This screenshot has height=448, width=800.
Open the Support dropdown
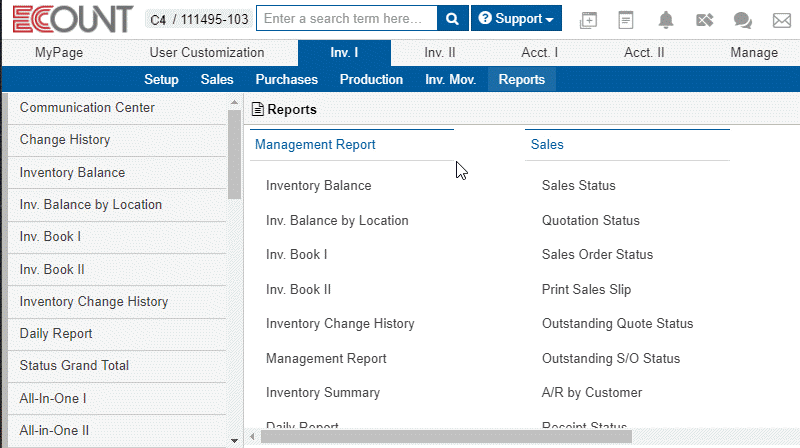516,18
